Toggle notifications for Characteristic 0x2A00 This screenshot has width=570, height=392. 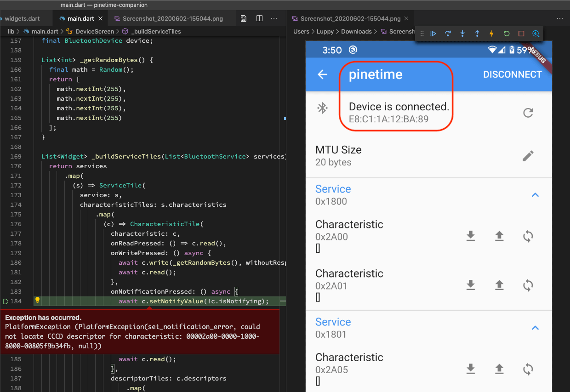(x=528, y=236)
